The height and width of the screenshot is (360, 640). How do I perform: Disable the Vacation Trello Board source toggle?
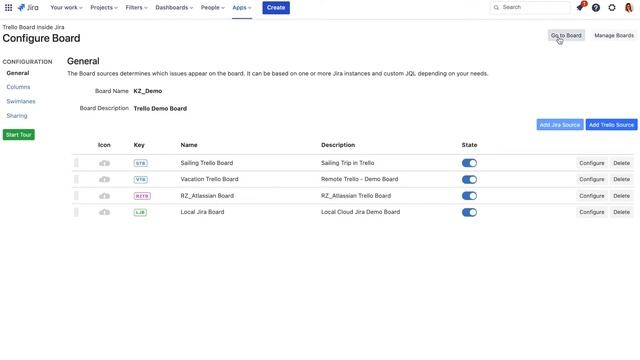469,179
